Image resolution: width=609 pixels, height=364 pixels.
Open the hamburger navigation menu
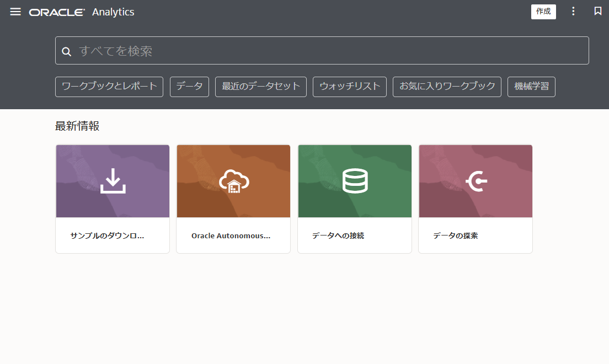click(15, 12)
